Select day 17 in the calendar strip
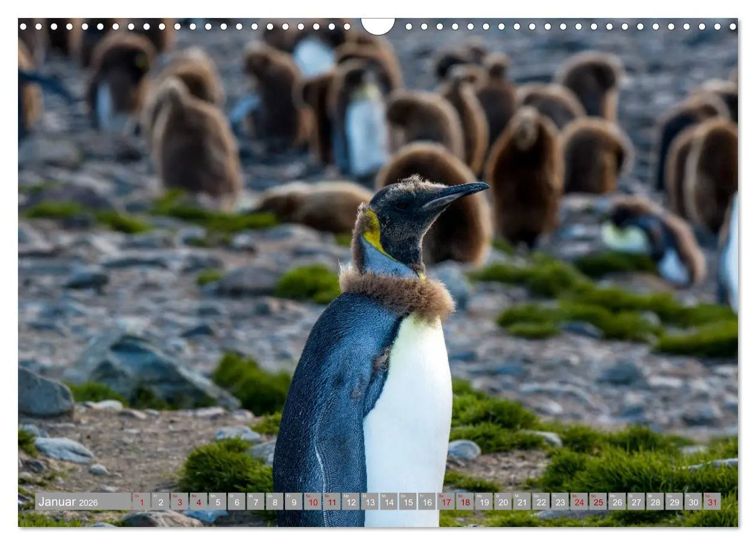 [x=446, y=501]
